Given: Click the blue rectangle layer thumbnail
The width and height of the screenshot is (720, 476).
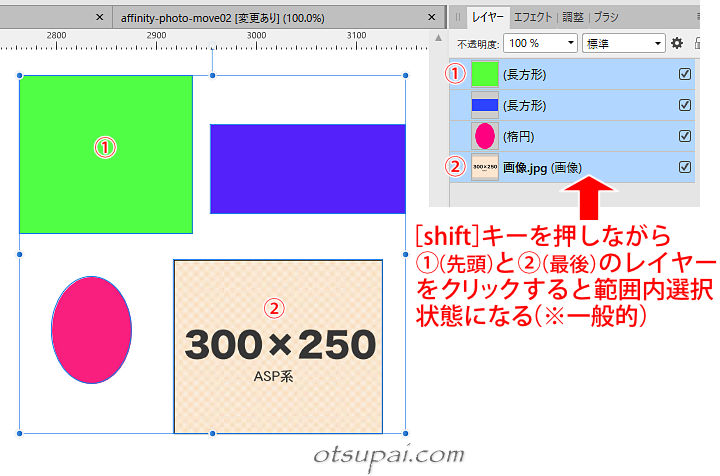Looking at the screenshot, I should (485, 105).
